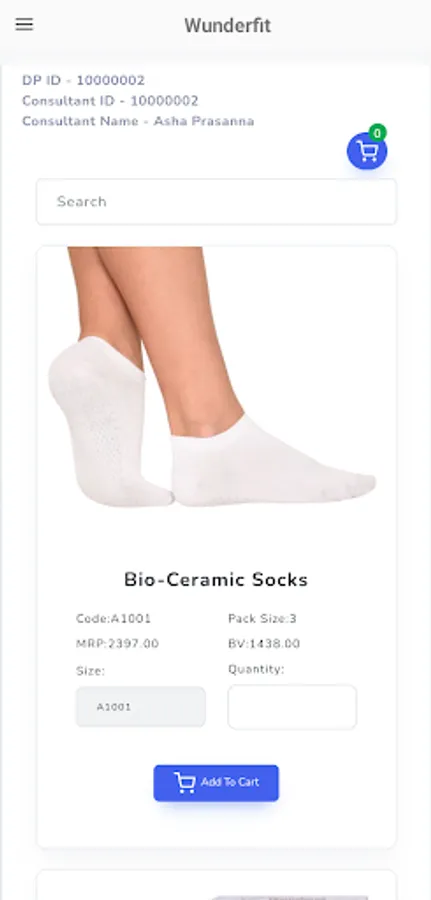Open the floating shopping cart button
Screen dimensions: 431x900
point(367,151)
